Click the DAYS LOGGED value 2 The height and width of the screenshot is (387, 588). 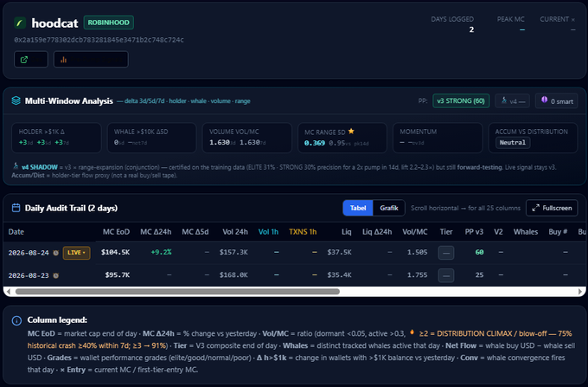[471, 29]
